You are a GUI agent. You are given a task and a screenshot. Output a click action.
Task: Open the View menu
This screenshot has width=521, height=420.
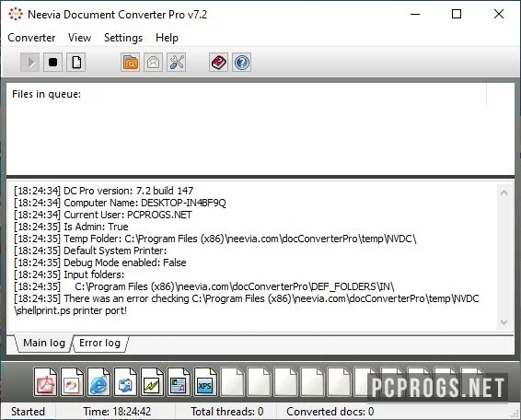[x=80, y=38]
